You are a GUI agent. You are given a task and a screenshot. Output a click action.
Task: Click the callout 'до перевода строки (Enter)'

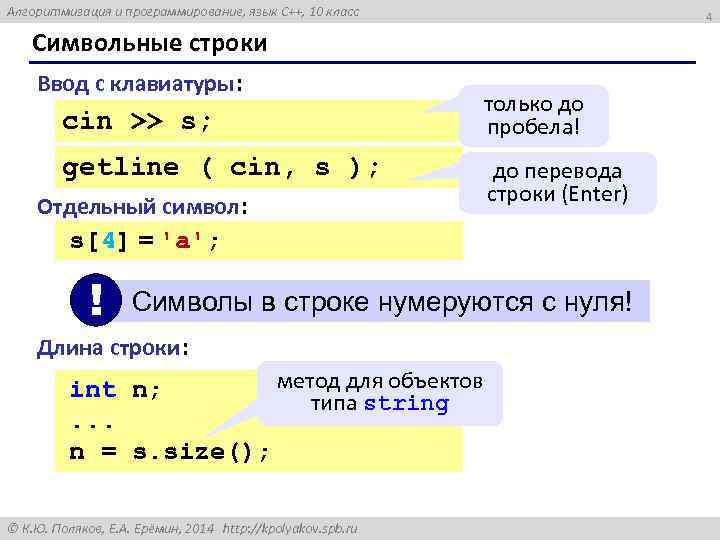(x=557, y=183)
